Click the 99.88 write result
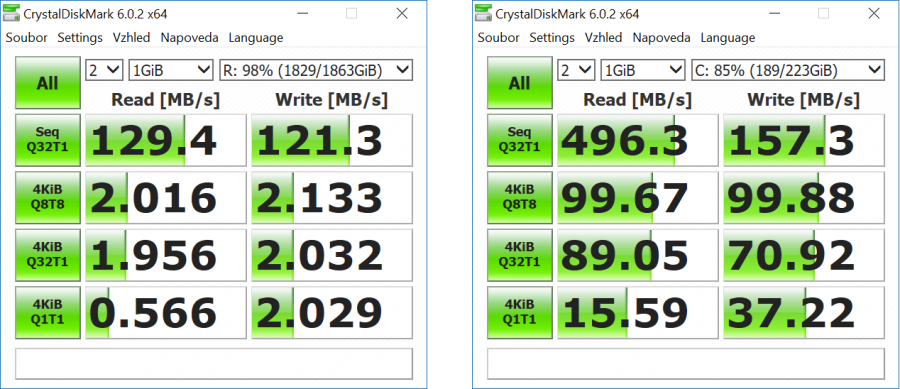900x389 pixels. (x=804, y=198)
